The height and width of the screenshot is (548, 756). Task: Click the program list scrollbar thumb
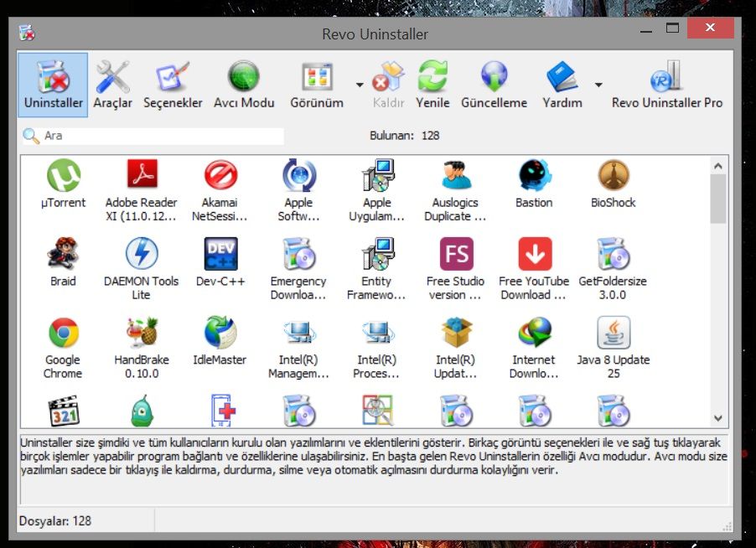click(x=718, y=199)
